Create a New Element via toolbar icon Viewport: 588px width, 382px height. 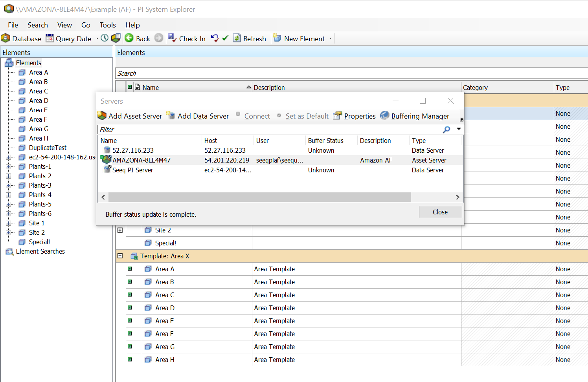tap(277, 38)
